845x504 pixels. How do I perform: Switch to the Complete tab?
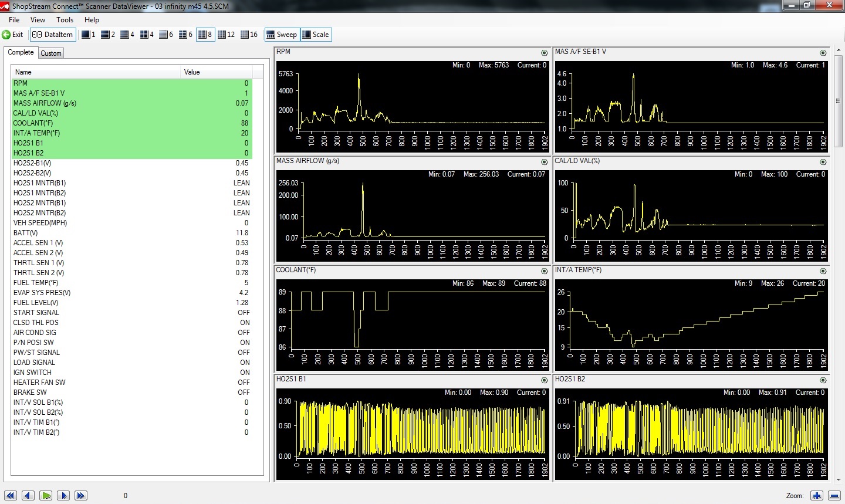click(21, 52)
